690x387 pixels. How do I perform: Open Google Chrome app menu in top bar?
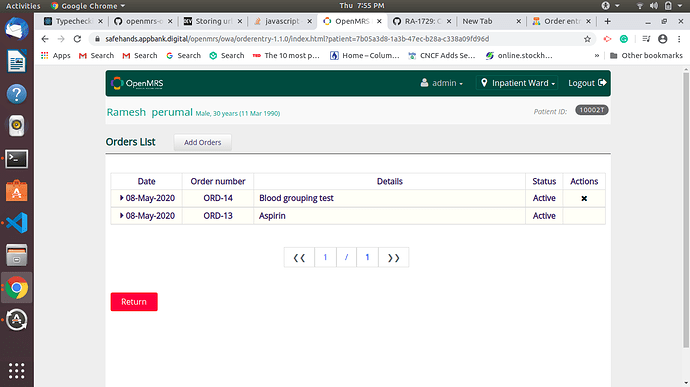[88, 6]
